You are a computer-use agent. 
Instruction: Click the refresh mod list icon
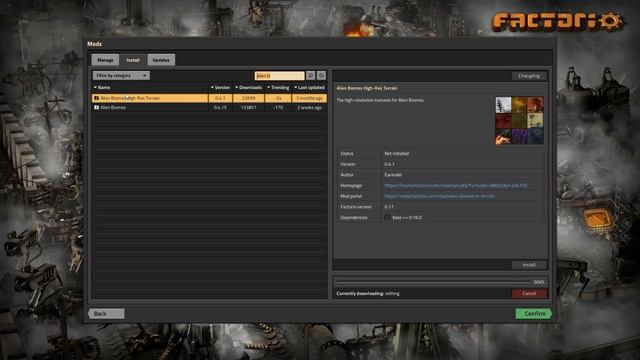click(x=322, y=76)
